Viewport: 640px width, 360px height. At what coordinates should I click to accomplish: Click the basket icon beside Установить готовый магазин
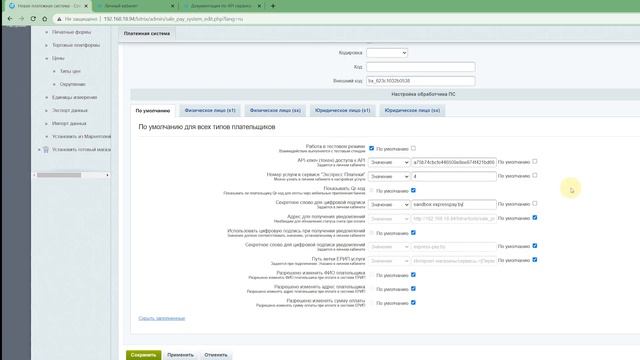tap(46, 150)
